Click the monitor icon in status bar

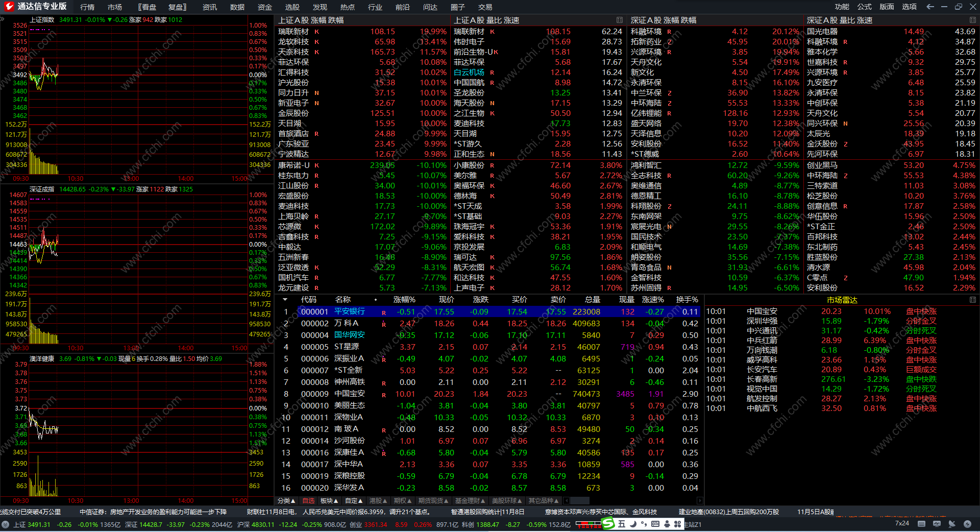click(937, 524)
